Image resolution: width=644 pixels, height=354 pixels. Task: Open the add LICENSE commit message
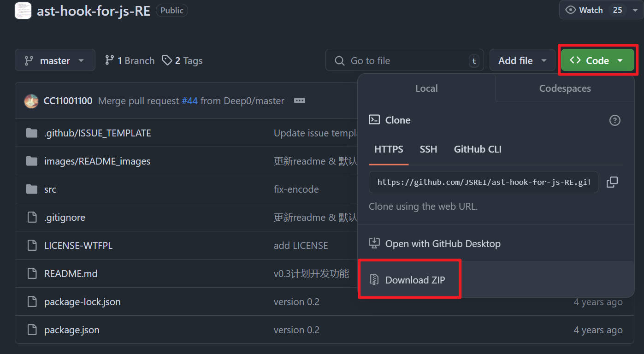click(x=301, y=246)
